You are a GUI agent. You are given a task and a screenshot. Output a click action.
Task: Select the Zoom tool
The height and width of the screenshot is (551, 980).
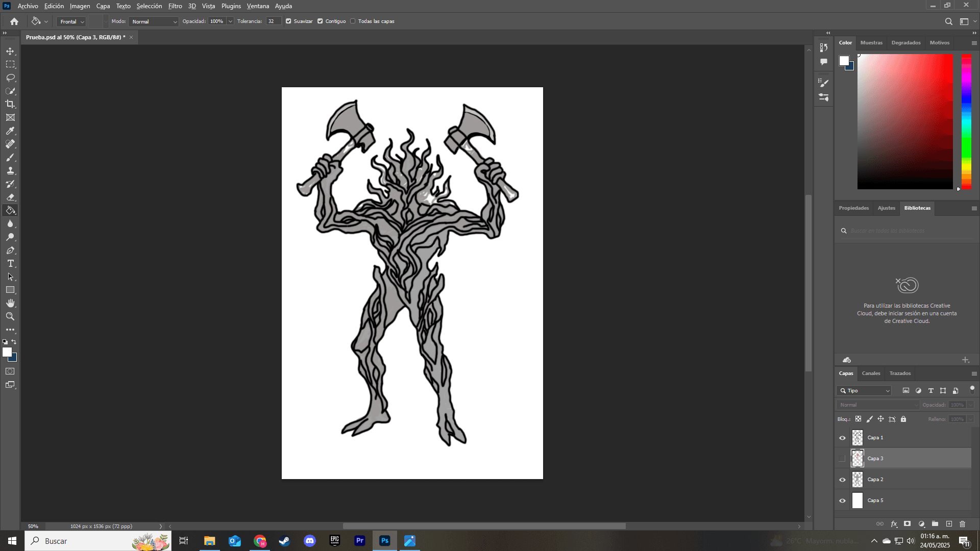(10, 316)
